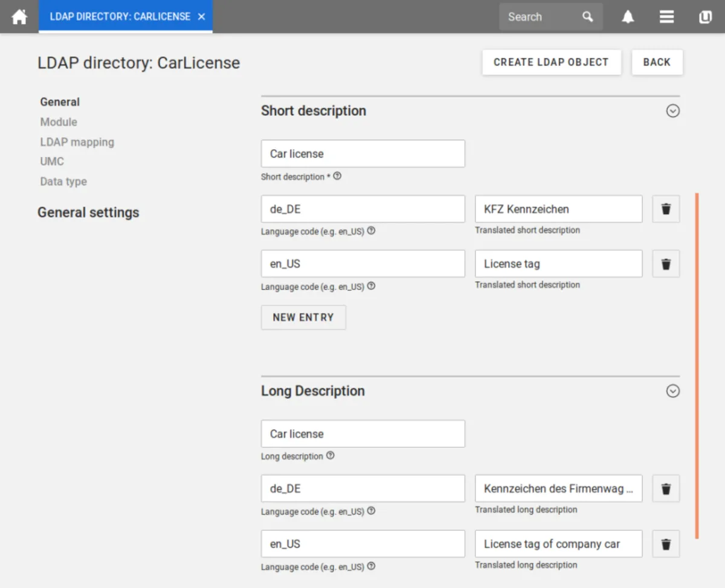Viewport: 725px width, 588px height.
Task: Open the hamburger menu
Action: [x=666, y=16]
